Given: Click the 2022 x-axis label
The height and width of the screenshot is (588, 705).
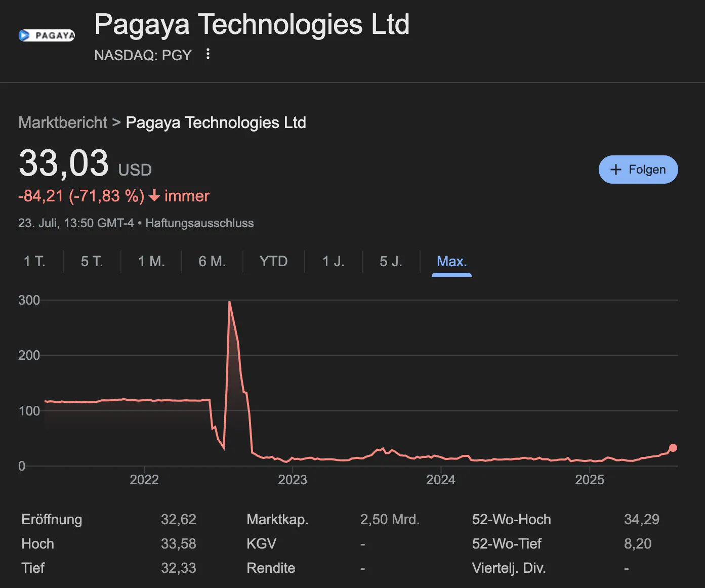Looking at the screenshot, I should click(x=144, y=480).
